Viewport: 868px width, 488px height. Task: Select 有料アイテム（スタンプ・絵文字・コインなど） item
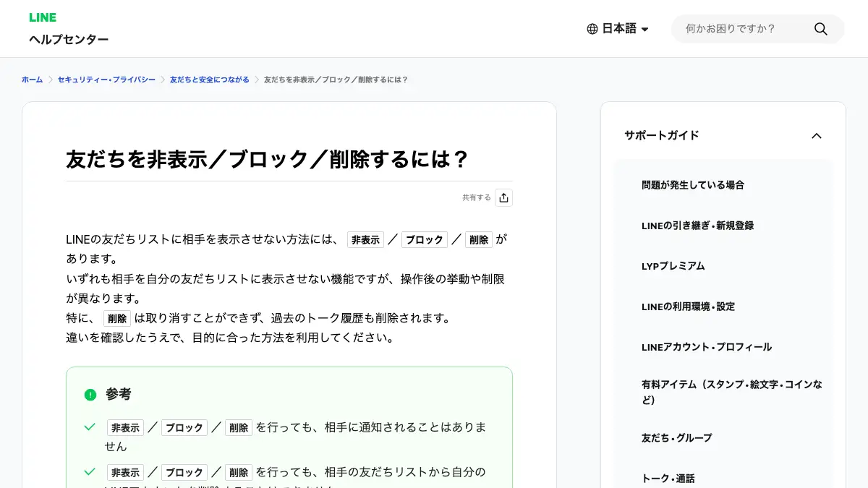tap(732, 392)
